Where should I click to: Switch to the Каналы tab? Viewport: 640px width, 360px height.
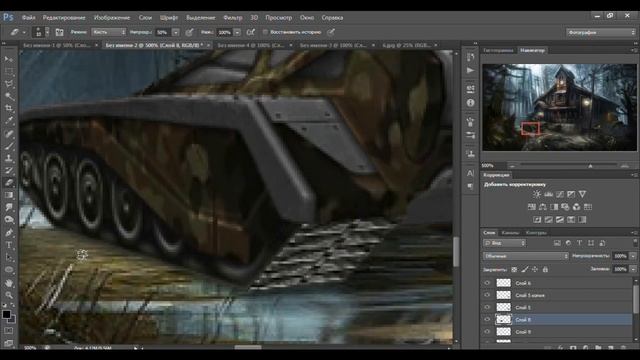click(x=510, y=233)
